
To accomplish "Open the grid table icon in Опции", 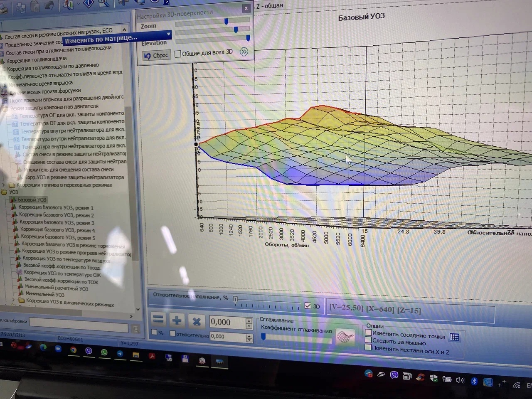I will [x=454, y=337].
